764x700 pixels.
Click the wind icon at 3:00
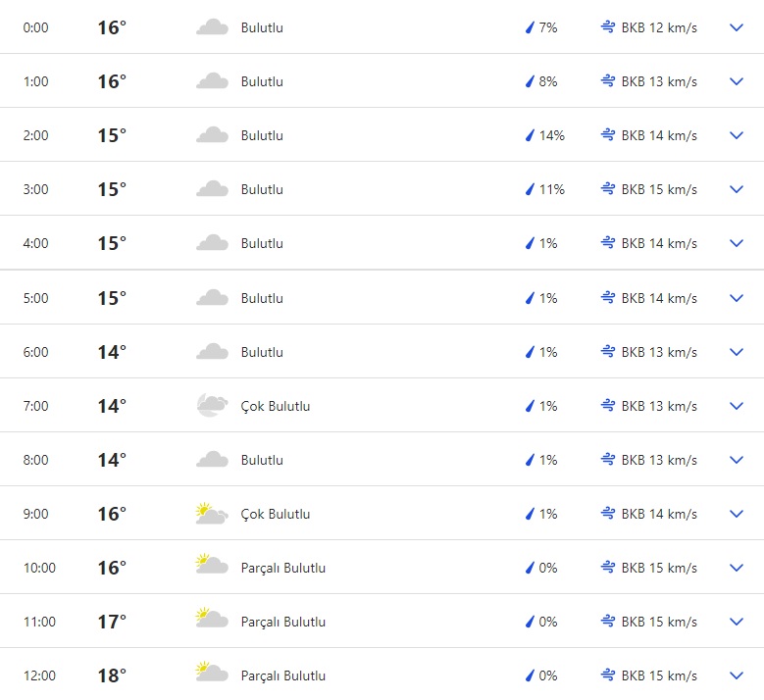coord(608,189)
